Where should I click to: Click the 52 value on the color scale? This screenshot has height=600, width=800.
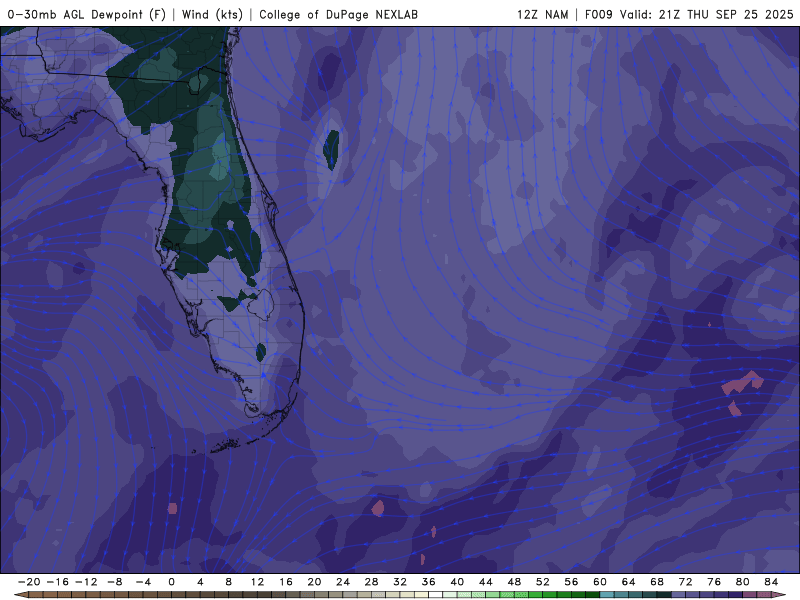point(543,582)
